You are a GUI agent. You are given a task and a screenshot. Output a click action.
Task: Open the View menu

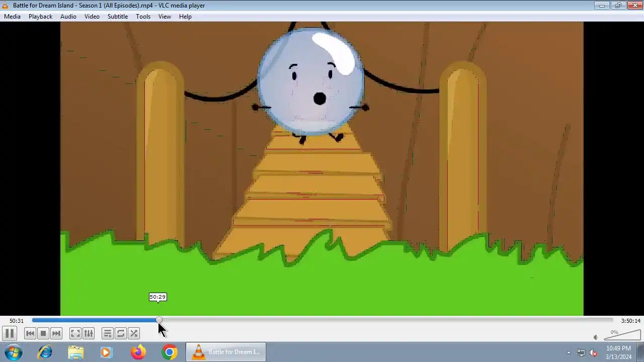coord(165,17)
